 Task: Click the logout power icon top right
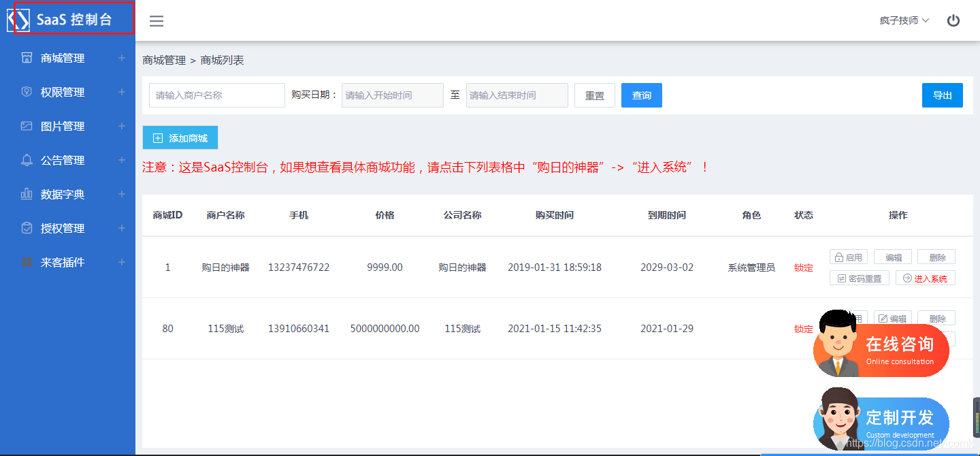953,20
